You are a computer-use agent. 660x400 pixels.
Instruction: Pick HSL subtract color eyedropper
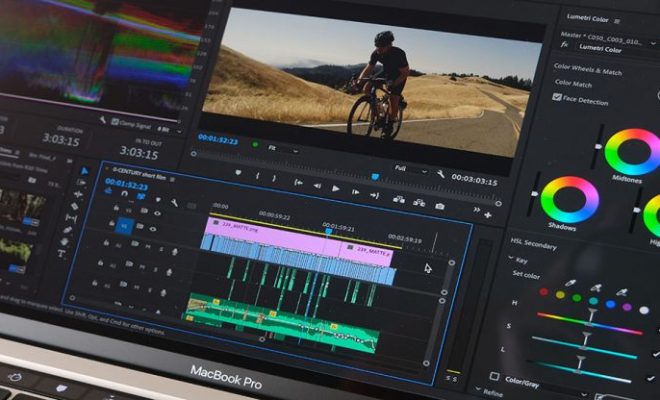coord(622,292)
